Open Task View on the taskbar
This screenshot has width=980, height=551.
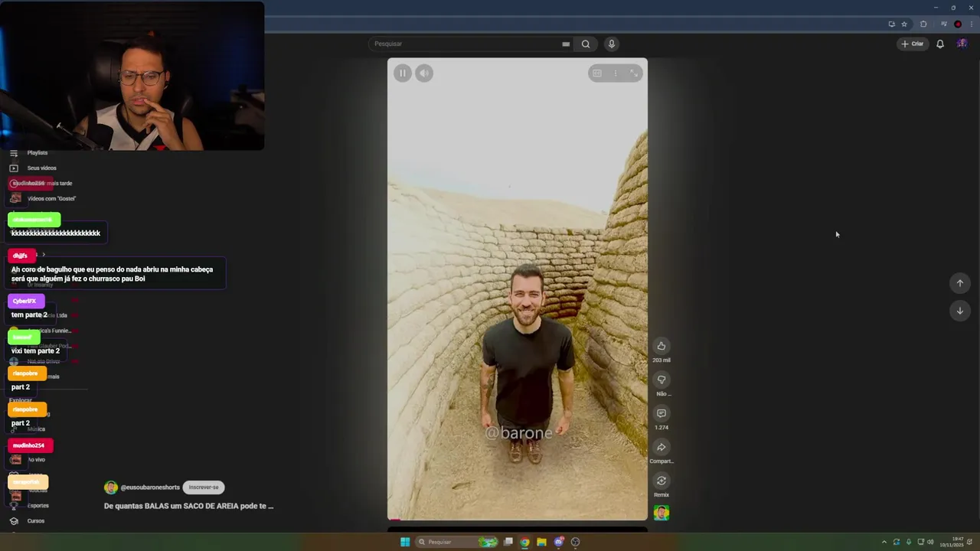point(508,542)
